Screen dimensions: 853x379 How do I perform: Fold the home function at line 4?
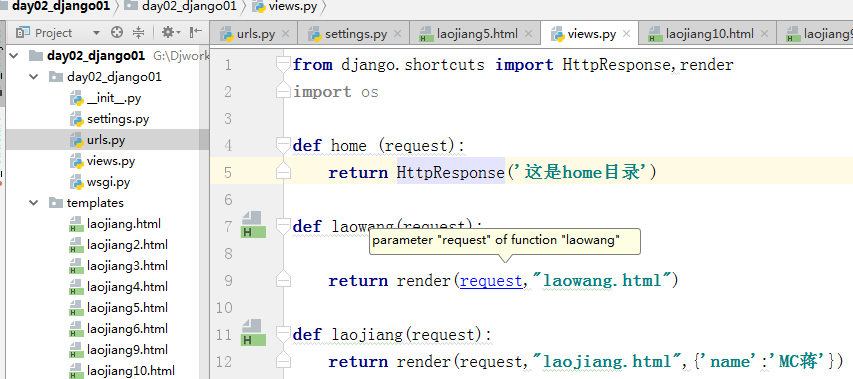pyautogui.click(x=283, y=146)
